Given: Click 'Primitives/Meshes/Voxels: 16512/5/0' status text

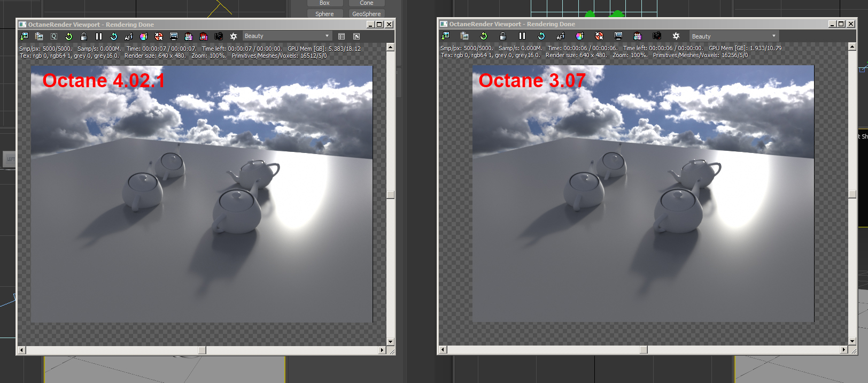Looking at the screenshot, I should (279, 56).
